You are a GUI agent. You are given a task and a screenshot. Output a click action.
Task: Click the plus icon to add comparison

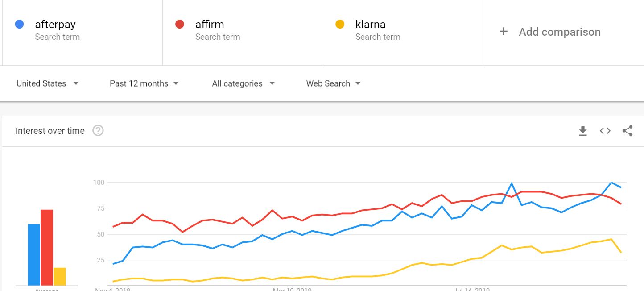coord(504,32)
